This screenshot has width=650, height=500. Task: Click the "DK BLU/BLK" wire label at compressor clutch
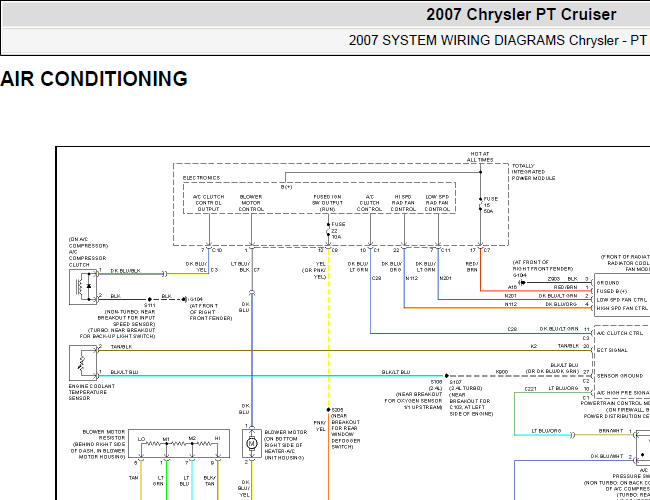click(125, 271)
